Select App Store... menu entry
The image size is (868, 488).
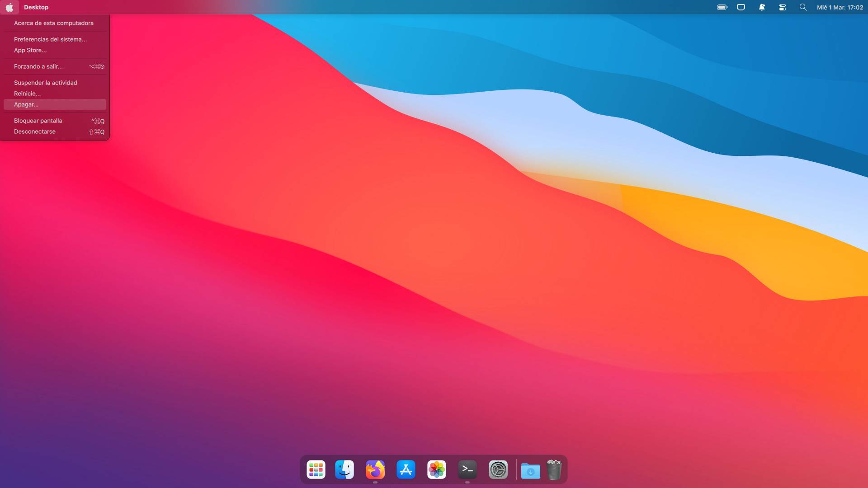55,50
